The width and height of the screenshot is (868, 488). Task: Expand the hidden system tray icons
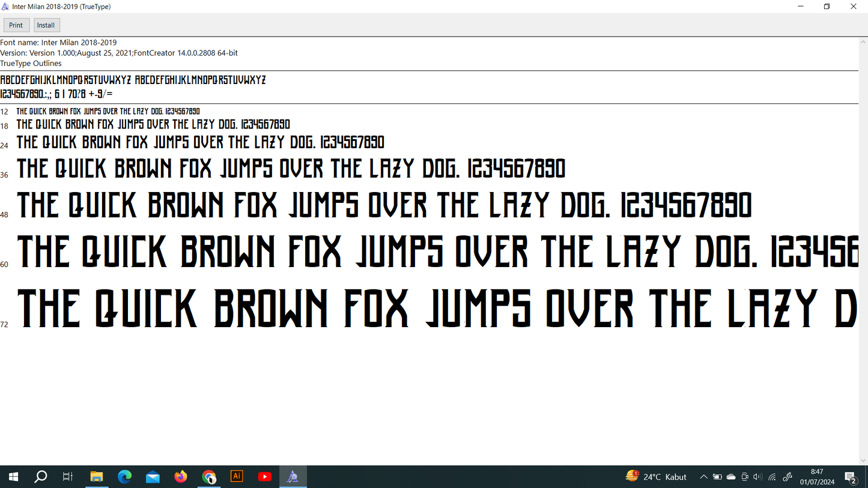pos(703,477)
